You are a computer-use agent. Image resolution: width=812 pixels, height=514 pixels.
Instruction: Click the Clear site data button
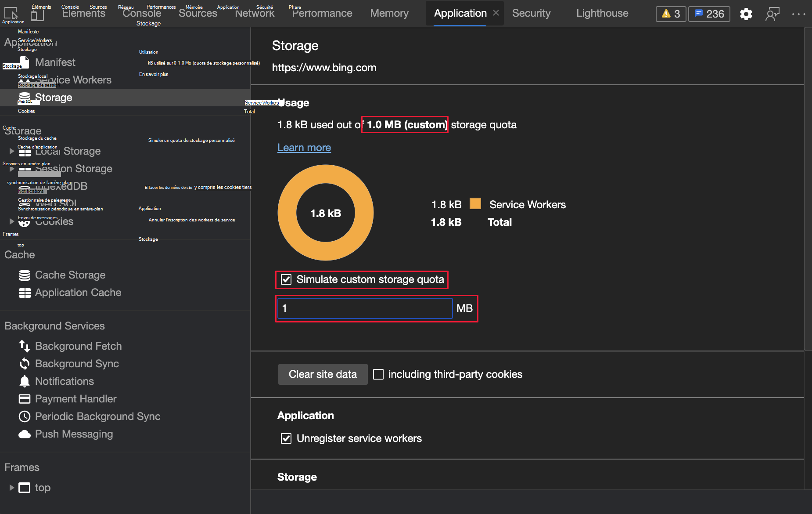[x=323, y=374]
